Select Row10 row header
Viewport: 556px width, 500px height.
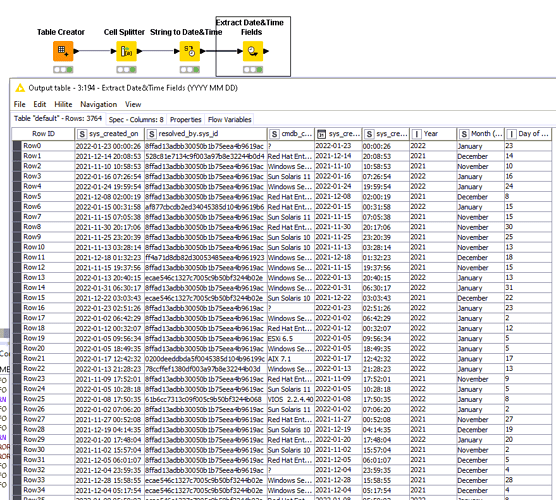(x=43, y=247)
